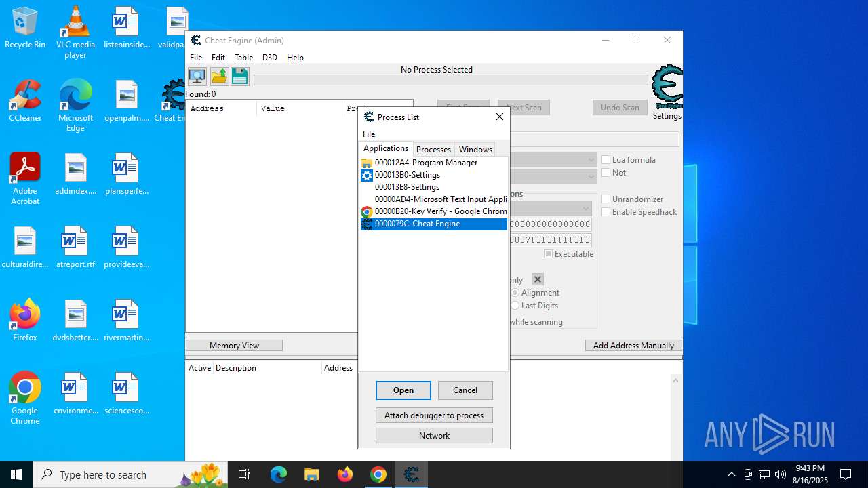
Task: Select the Last Digits radio button
Action: 515,306
